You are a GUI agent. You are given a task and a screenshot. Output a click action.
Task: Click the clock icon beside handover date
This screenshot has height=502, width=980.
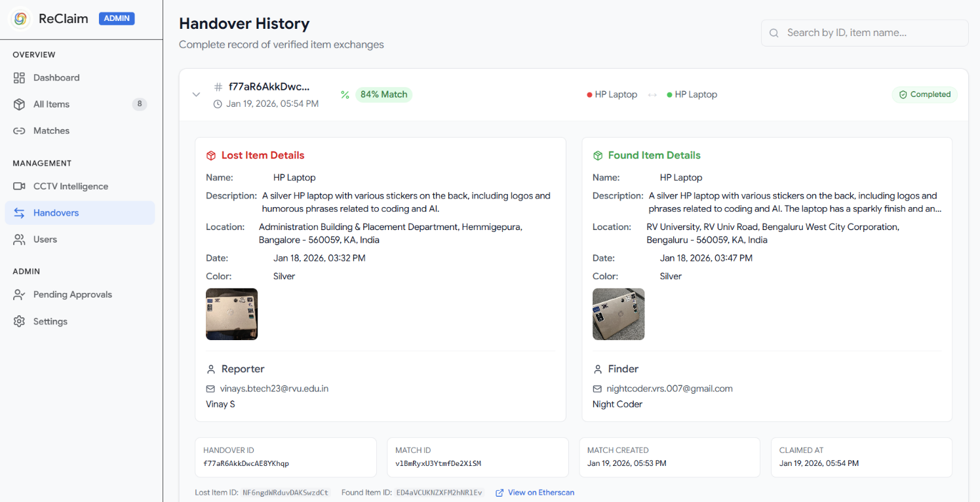218,104
